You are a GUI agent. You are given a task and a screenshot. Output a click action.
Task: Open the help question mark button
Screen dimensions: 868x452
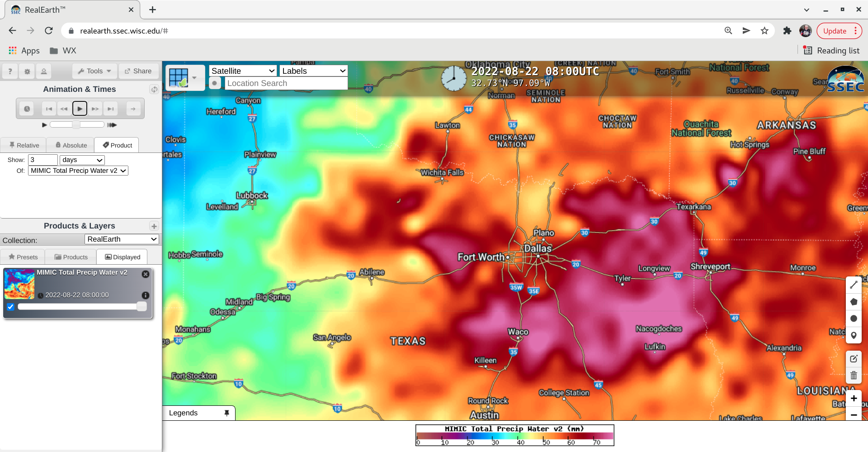10,71
